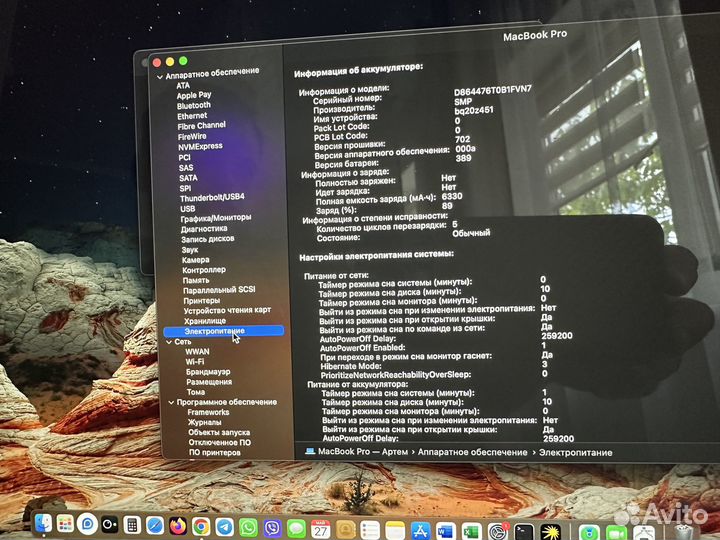Select Fibre Channel in the sidebar
Viewport: 720px width, 540px height.
[202, 126]
